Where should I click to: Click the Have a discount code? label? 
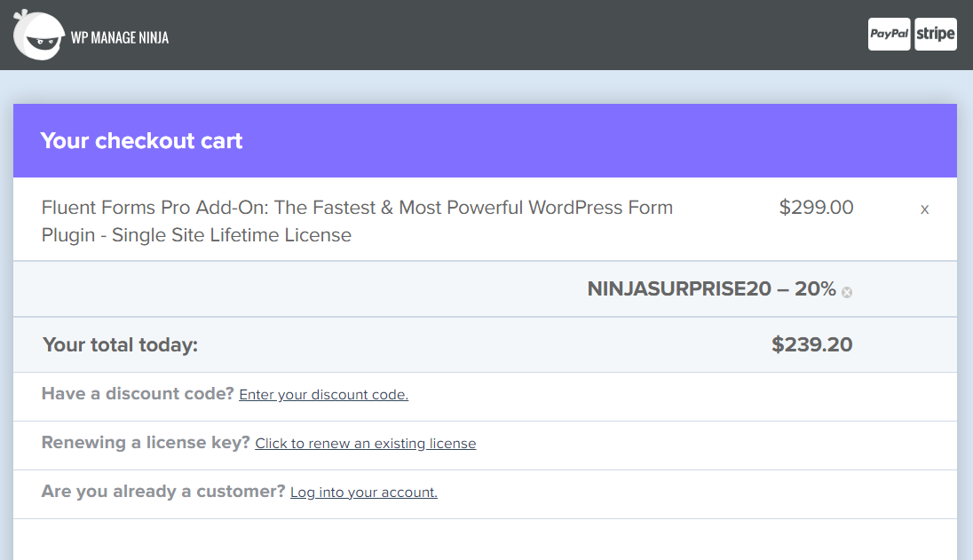(x=138, y=394)
